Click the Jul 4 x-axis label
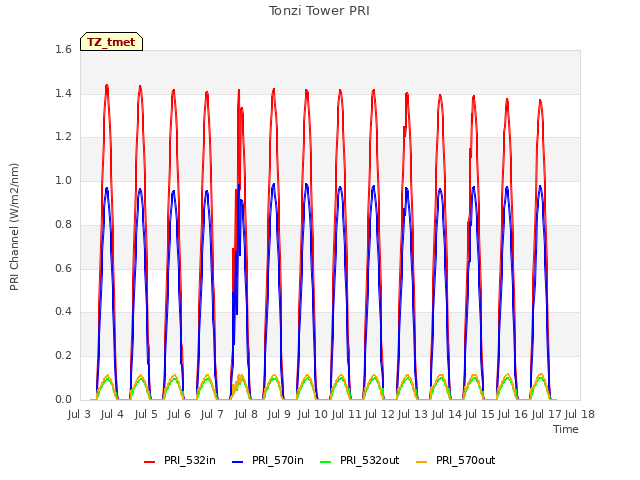Image resolution: width=640 pixels, height=480 pixels. coord(112,414)
